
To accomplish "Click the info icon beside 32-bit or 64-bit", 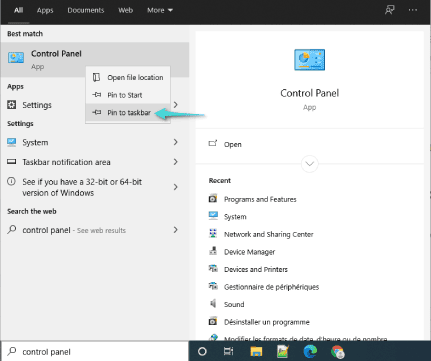I will pyautogui.click(x=12, y=181).
